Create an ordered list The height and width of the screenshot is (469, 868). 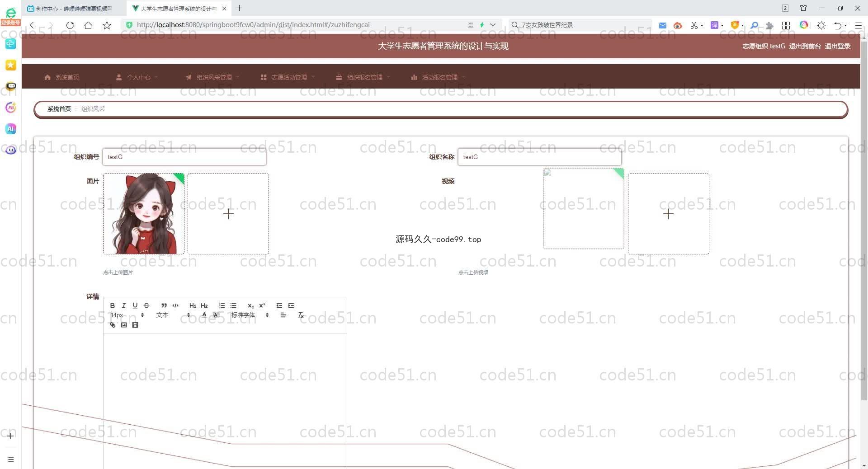[x=222, y=305]
